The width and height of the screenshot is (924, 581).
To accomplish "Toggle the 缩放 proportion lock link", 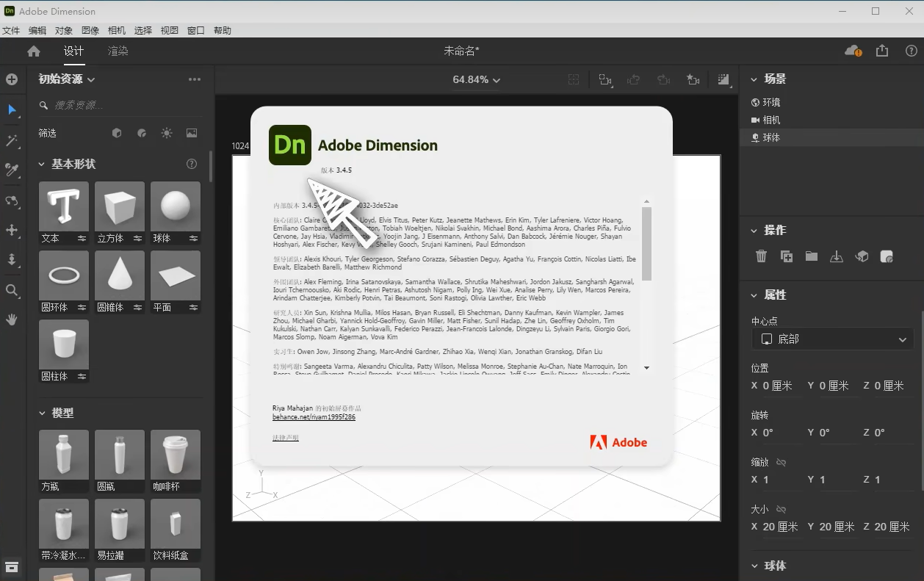I will coord(782,462).
